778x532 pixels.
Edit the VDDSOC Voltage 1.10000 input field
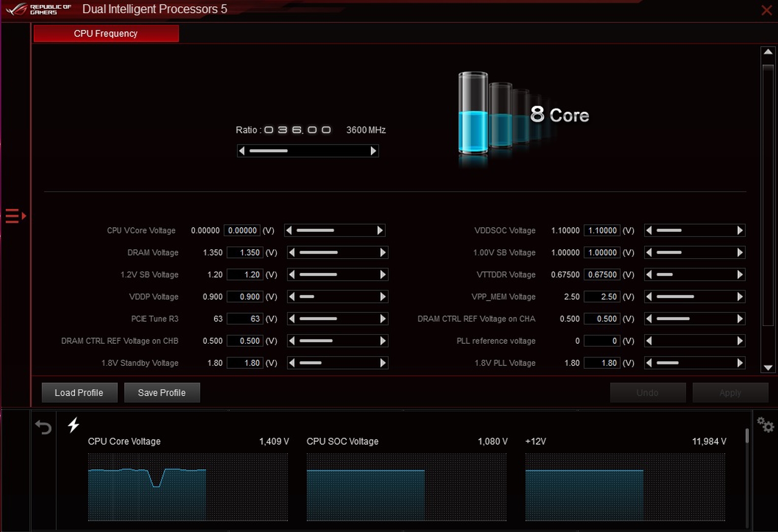pyautogui.click(x=602, y=230)
